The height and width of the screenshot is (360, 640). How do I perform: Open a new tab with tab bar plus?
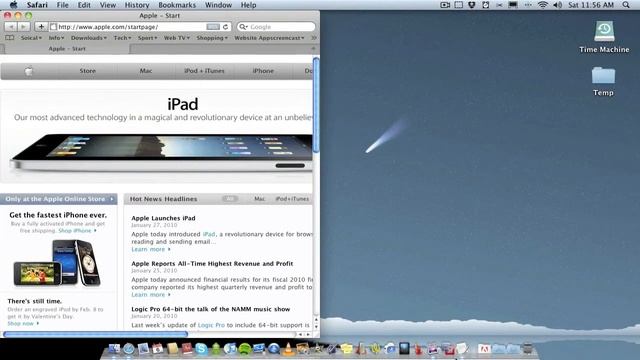[313, 49]
